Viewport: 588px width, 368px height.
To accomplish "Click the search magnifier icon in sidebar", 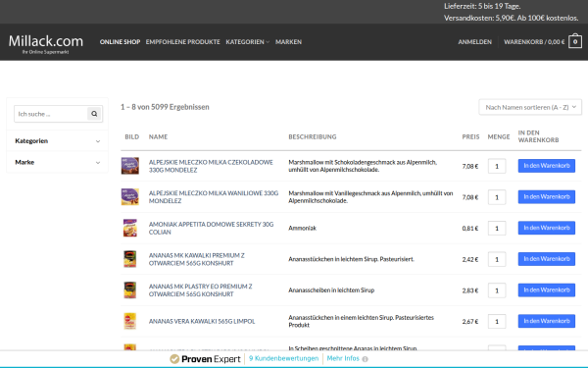I will coord(94,114).
